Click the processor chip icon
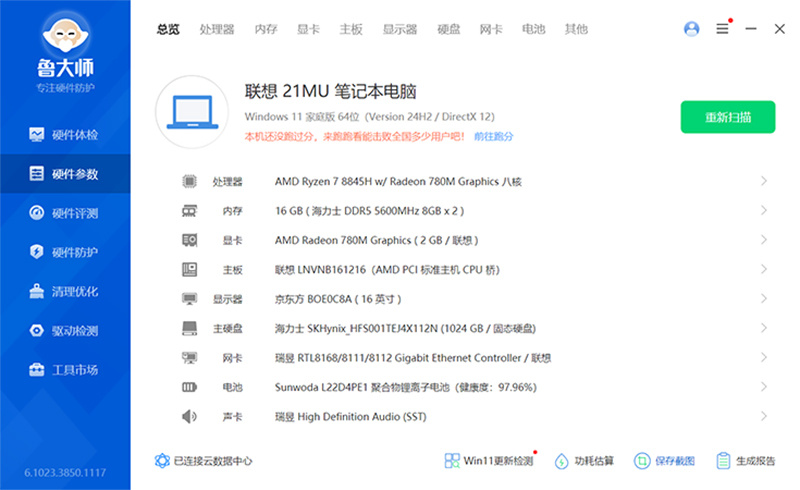 click(189, 181)
